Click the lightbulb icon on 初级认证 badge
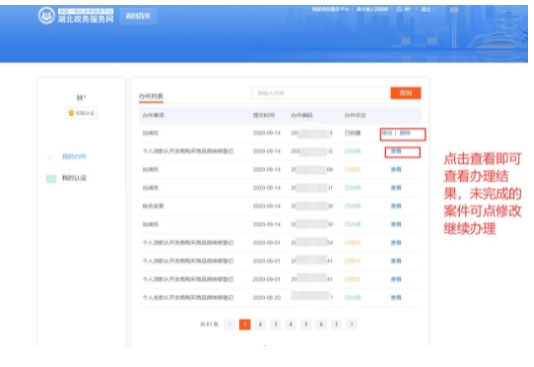This screenshot has height=367, width=534. (71, 113)
